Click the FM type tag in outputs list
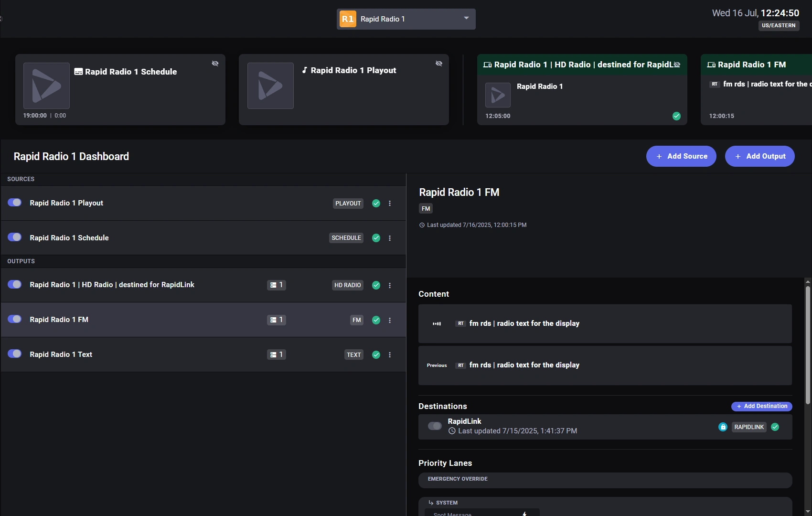The image size is (812, 516). [x=357, y=320]
